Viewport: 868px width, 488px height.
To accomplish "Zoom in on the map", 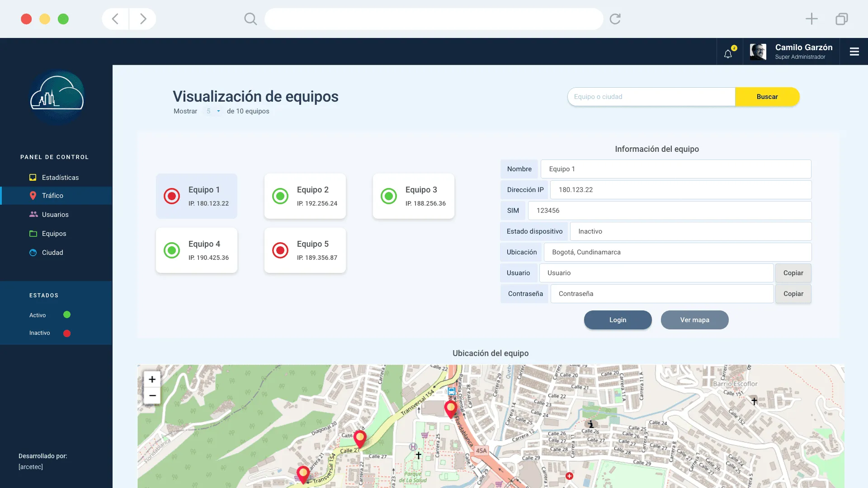I will click(152, 379).
